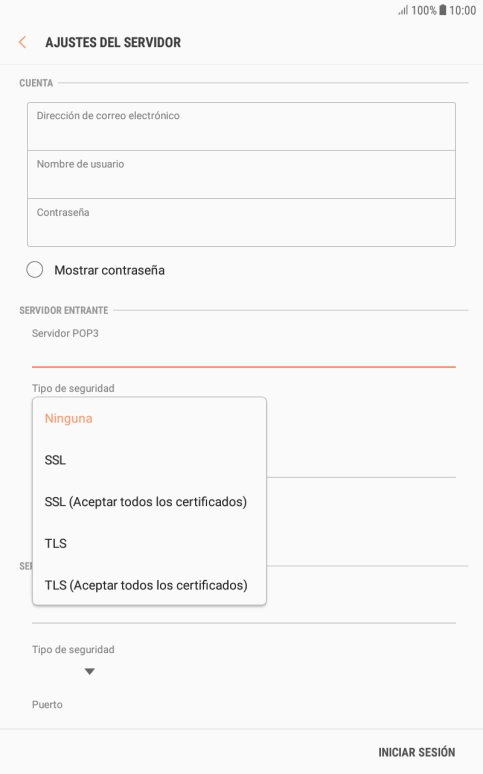
Task: Tap the 100% battery percentage text
Action: [x=424, y=10]
